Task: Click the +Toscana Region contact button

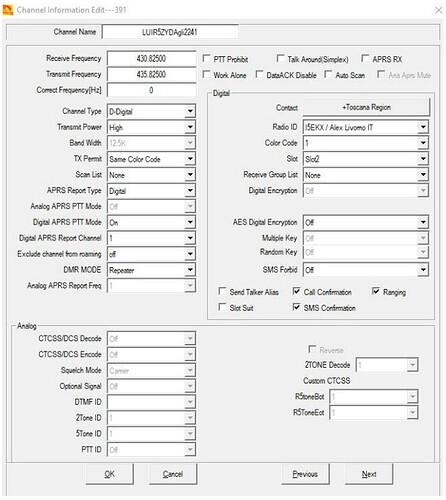Action: pos(366,107)
